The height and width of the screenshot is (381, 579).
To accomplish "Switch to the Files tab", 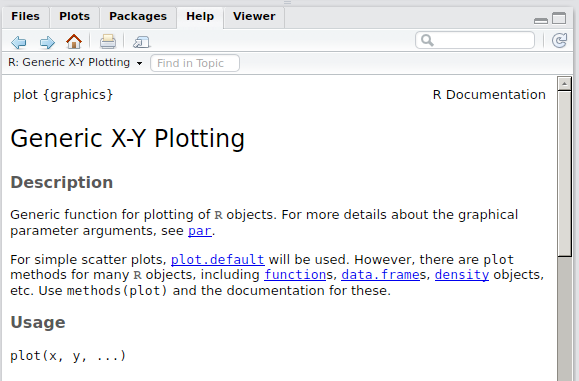I will pyautogui.click(x=25, y=17).
